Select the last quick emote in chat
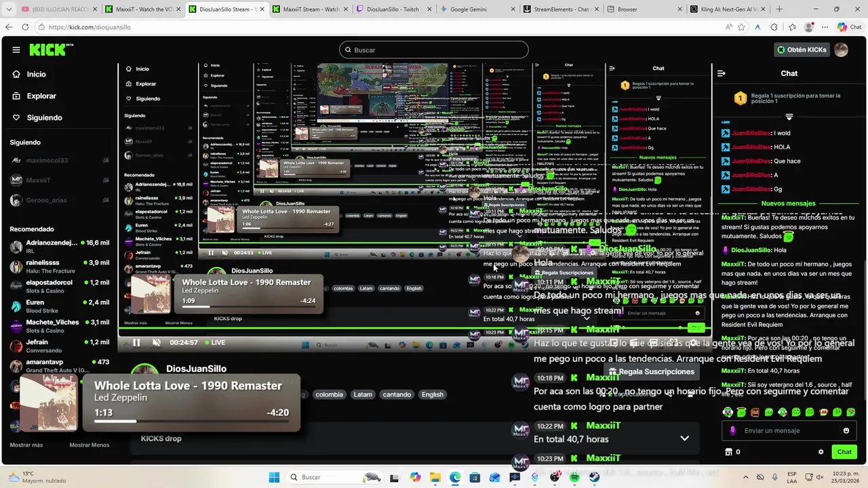Viewport: 868px width, 488px height. [851, 412]
